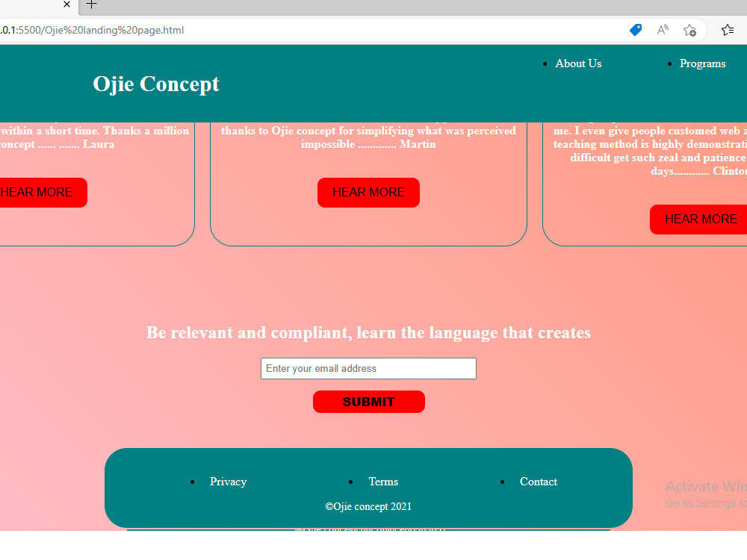Focus the email address input field
This screenshot has width=747, height=560.
click(369, 369)
